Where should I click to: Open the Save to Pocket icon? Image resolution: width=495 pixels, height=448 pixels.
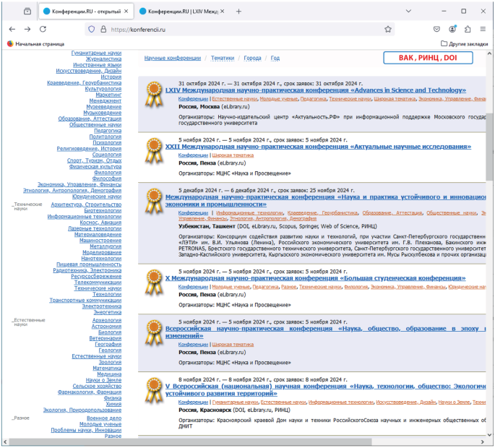436,29
